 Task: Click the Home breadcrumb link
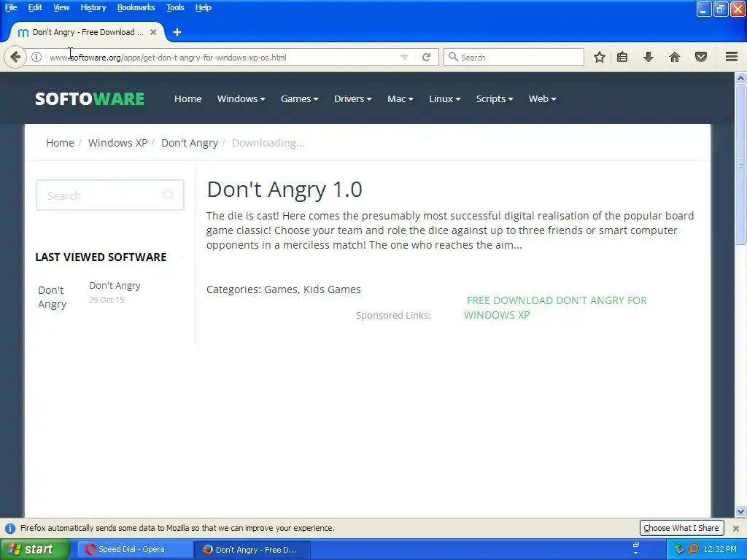(60, 143)
